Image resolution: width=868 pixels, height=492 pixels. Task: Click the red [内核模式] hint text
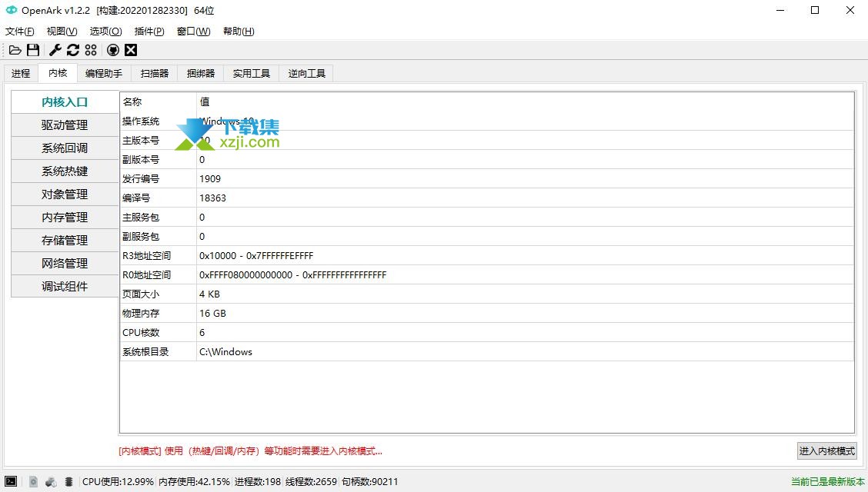tap(250, 451)
